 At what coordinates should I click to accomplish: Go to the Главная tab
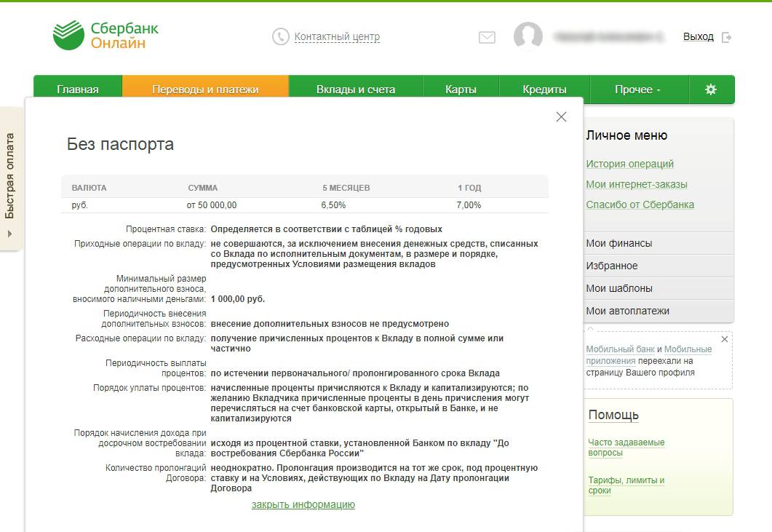(78, 90)
